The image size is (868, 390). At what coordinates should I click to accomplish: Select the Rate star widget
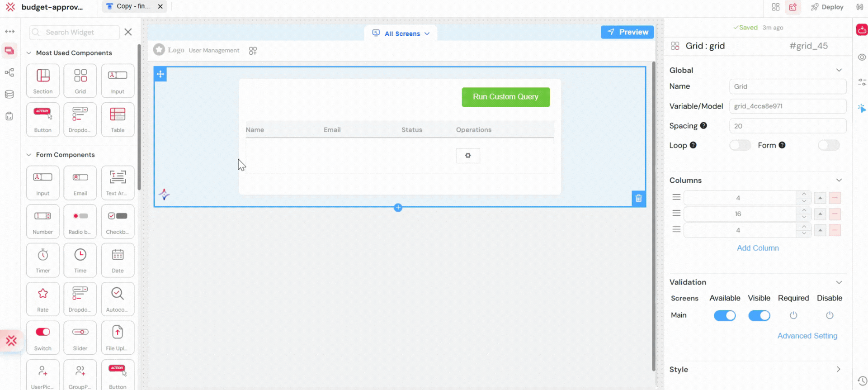tap(43, 299)
